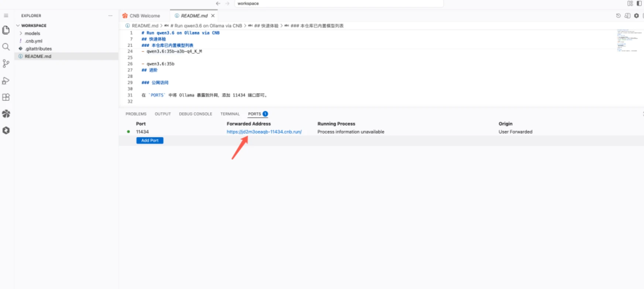
Task: Open the Explorer view in activity bar
Action: click(6, 30)
